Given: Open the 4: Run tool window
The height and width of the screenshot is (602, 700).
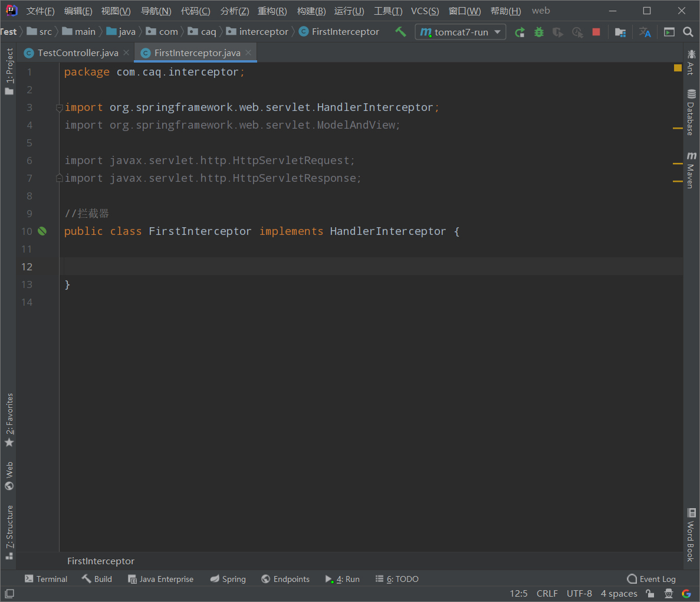Looking at the screenshot, I should point(343,579).
